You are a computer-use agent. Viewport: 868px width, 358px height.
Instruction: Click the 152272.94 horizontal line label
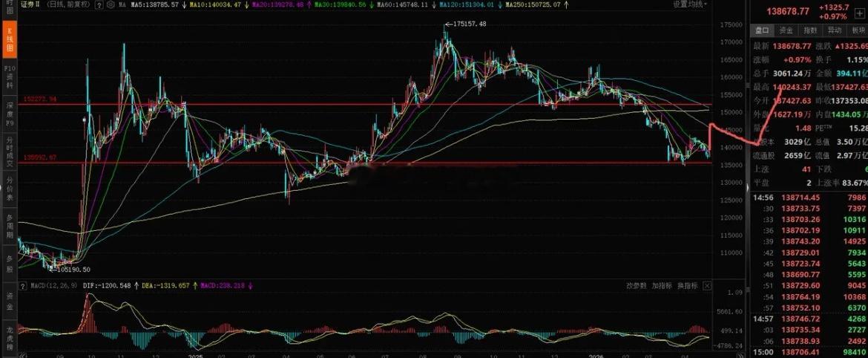(40, 100)
